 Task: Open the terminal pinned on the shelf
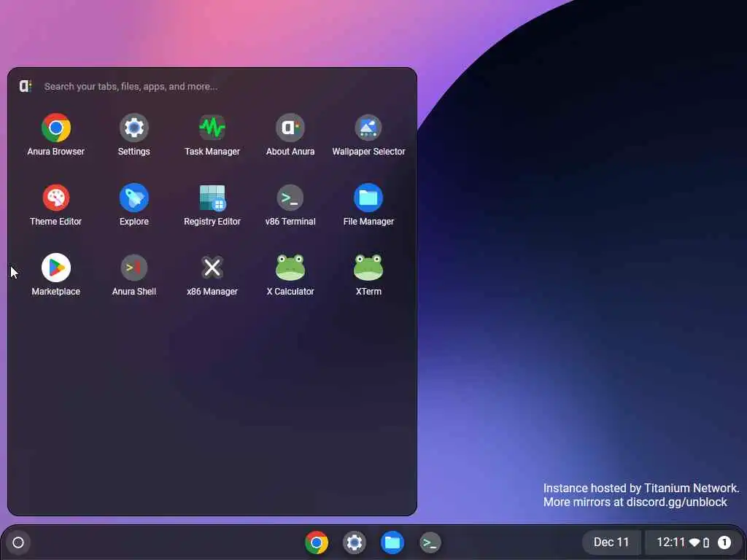(x=430, y=542)
